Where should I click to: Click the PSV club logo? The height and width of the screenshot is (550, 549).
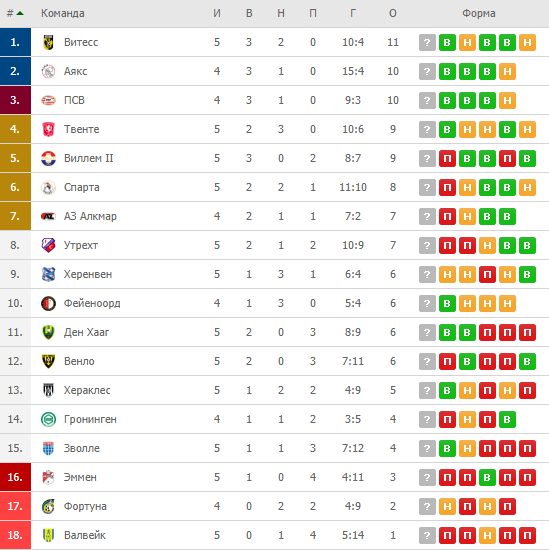point(48,100)
